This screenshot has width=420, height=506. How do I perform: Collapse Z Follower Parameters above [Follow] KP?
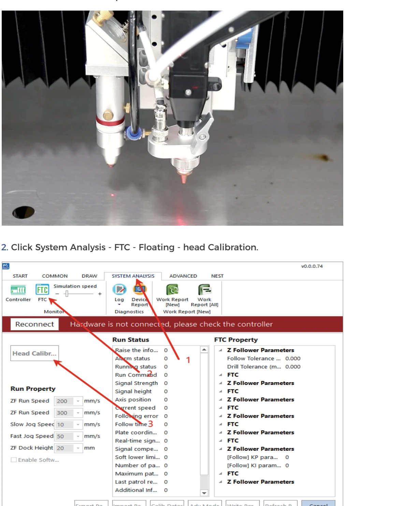pyautogui.click(x=221, y=449)
